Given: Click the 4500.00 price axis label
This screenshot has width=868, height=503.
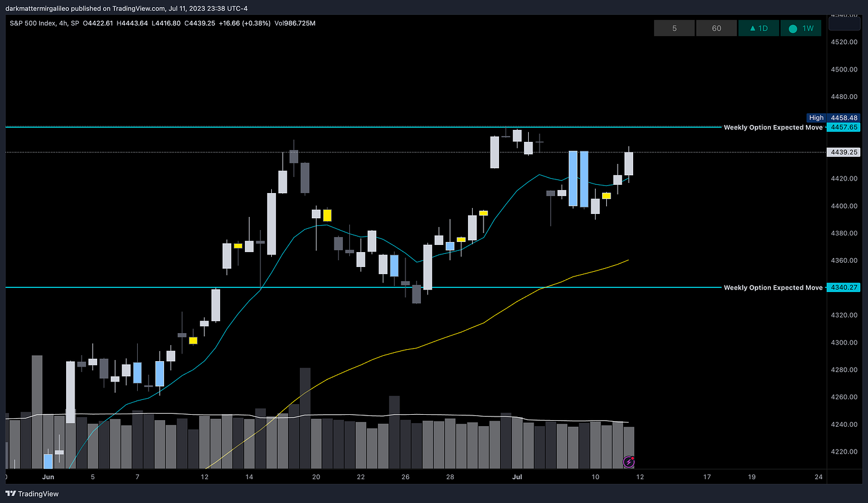Looking at the screenshot, I should tap(844, 69).
